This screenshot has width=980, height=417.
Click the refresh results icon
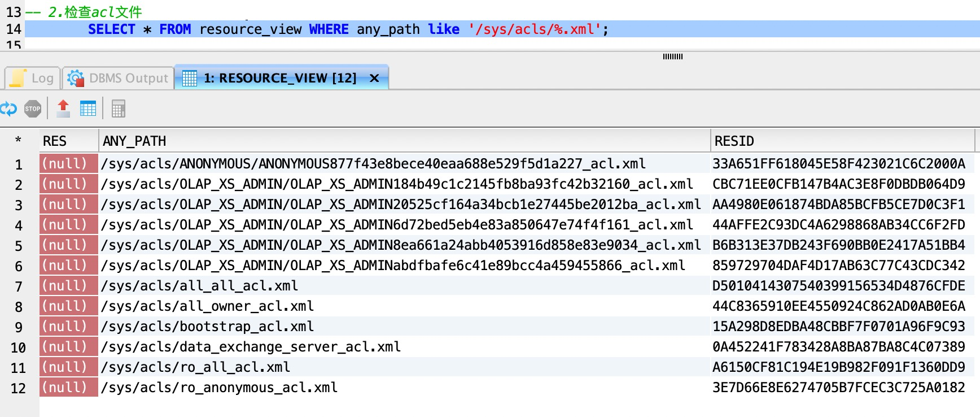pos(8,108)
